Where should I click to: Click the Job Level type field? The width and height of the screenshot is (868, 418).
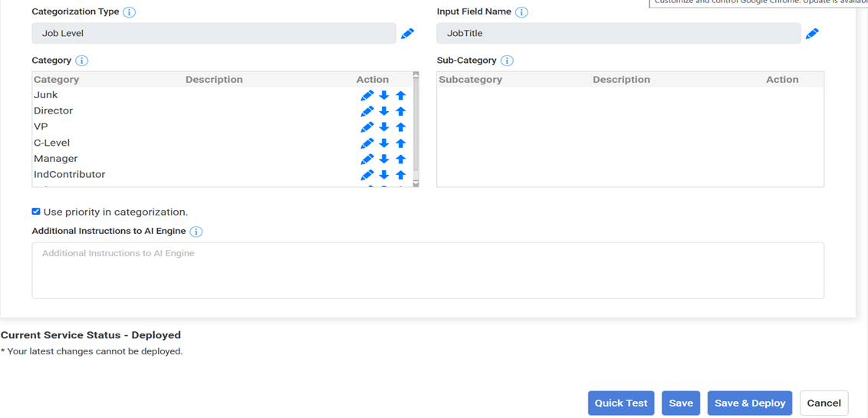pyautogui.click(x=214, y=33)
